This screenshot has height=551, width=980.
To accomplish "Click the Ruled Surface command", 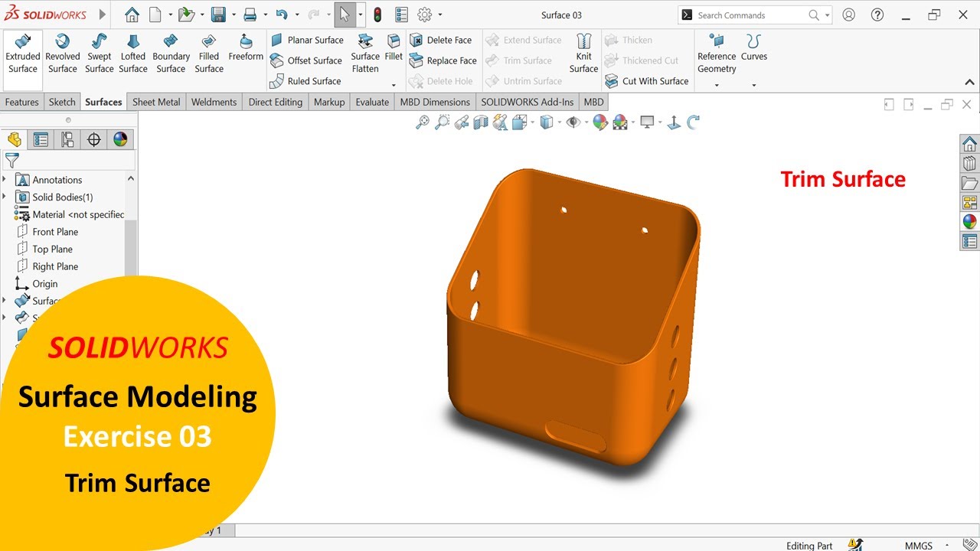I will [305, 81].
